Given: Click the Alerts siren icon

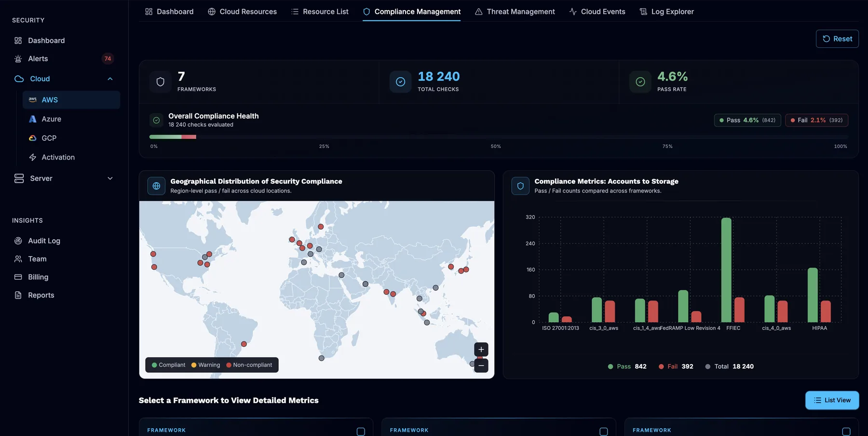Looking at the screenshot, I should [x=18, y=59].
